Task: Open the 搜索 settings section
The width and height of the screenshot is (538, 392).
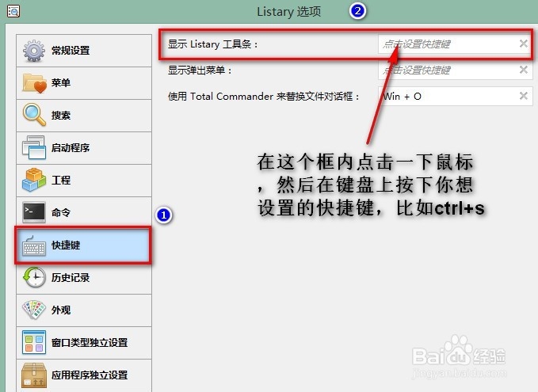Action: tap(84, 116)
